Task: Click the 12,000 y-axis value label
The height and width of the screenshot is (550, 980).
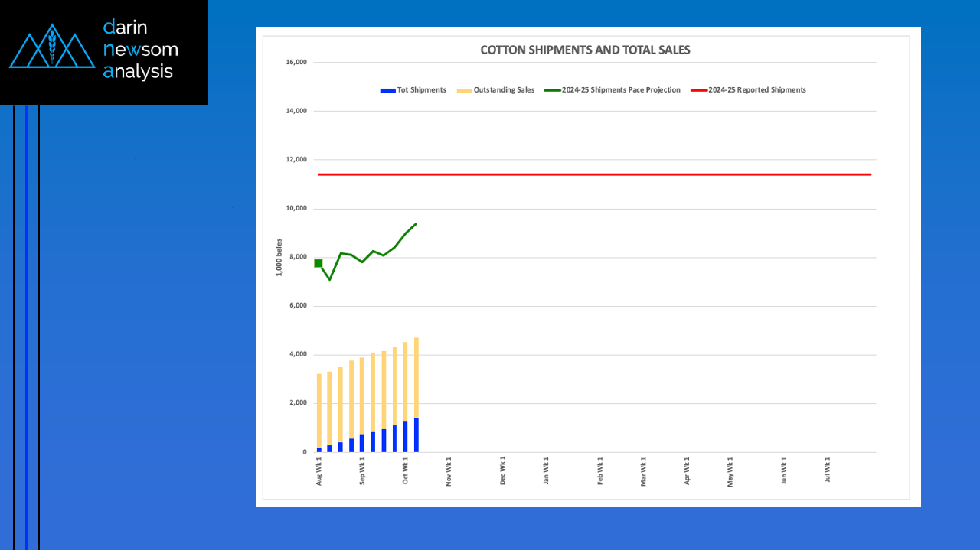Action: pyautogui.click(x=296, y=160)
